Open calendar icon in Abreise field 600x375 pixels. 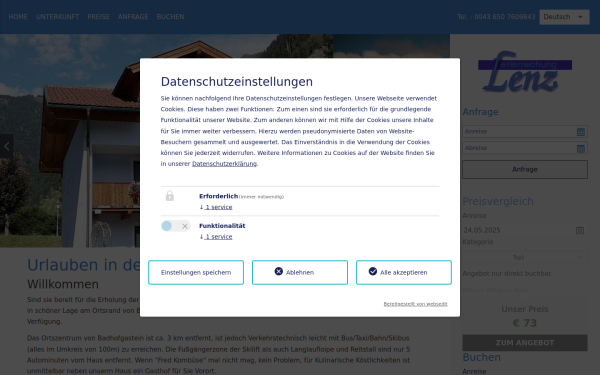click(580, 148)
